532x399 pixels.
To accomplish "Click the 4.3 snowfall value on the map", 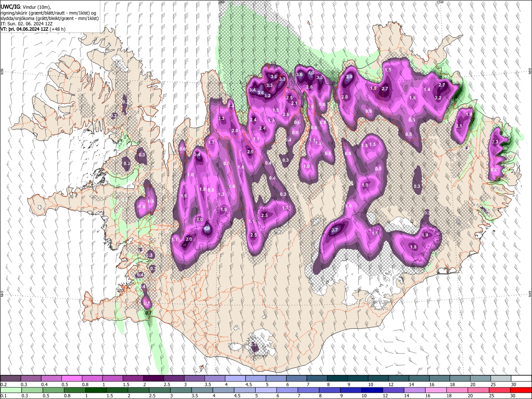I will pos(207,228).
